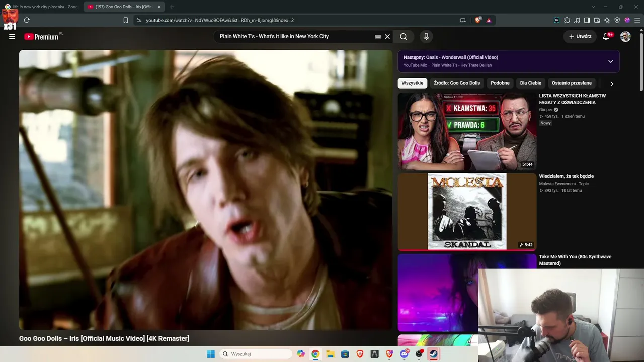Open Google Chrome from the taskbar

click(x=315, y=354)
